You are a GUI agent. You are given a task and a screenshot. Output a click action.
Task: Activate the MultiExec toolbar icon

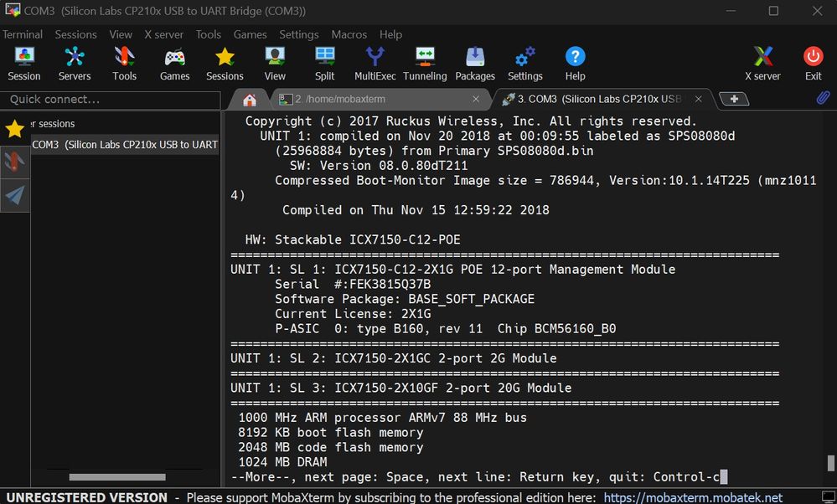(375, 64)
